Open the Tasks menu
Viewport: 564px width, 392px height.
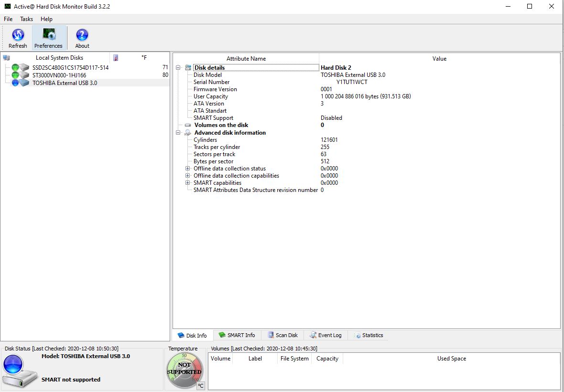point(27,19)
